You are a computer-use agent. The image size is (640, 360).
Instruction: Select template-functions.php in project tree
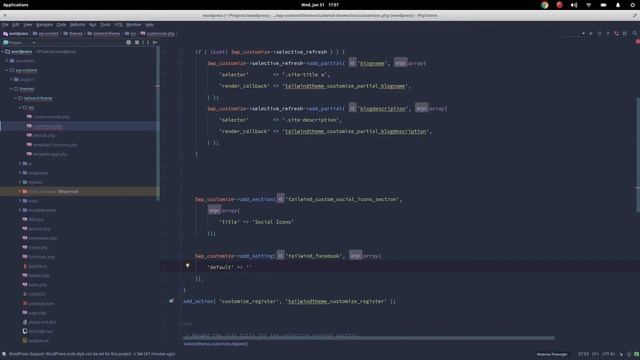click(x=55, y=145)
